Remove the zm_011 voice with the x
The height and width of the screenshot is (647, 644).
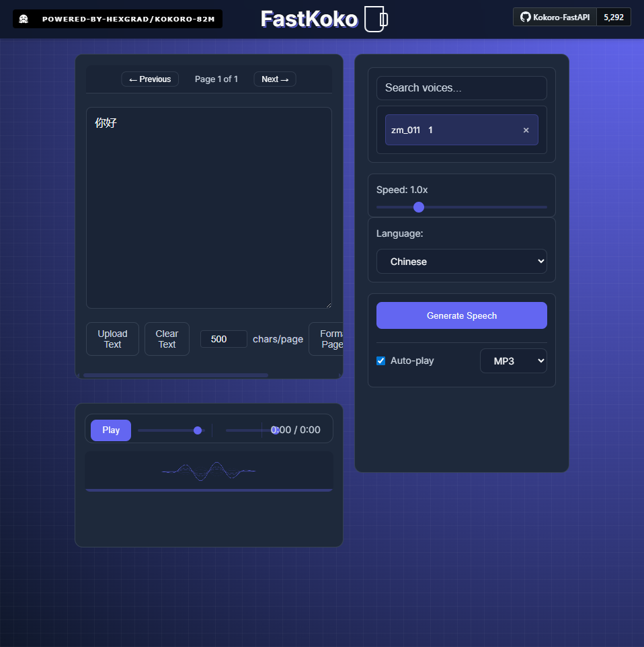[526, 130]
